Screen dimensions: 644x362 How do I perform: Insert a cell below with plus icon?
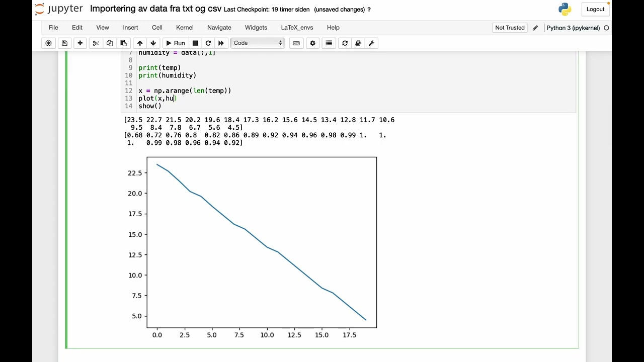point(80,43)
